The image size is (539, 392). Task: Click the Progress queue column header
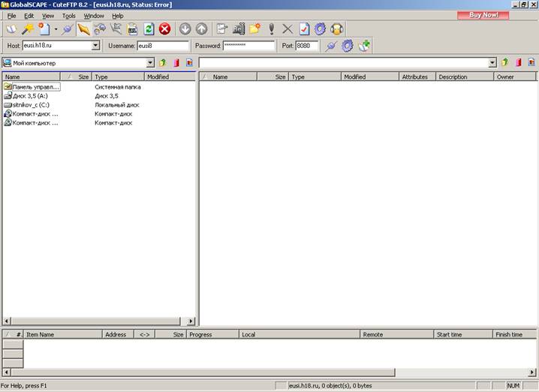[212, 334]
